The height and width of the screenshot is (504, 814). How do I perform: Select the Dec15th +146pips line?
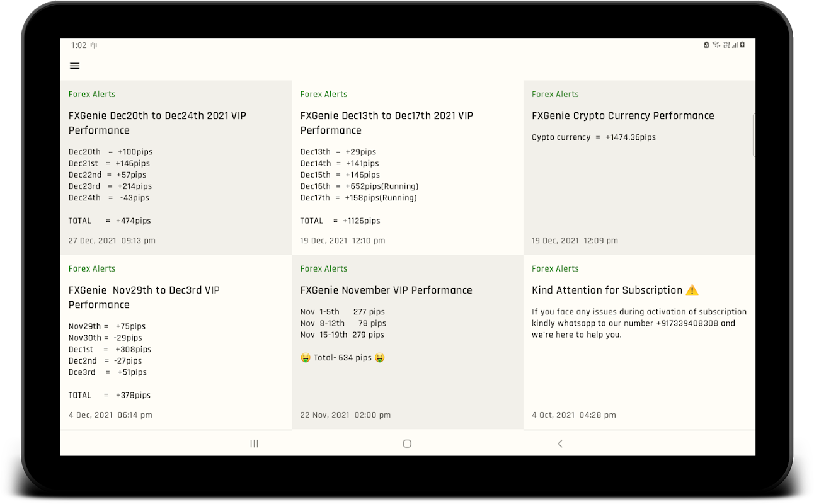click(x=340, y=175)
